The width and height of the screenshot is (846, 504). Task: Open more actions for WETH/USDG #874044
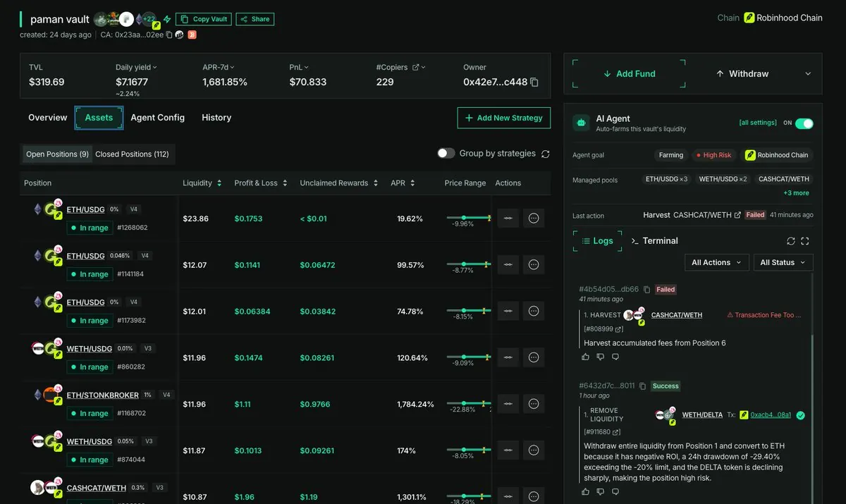(534, 450)
